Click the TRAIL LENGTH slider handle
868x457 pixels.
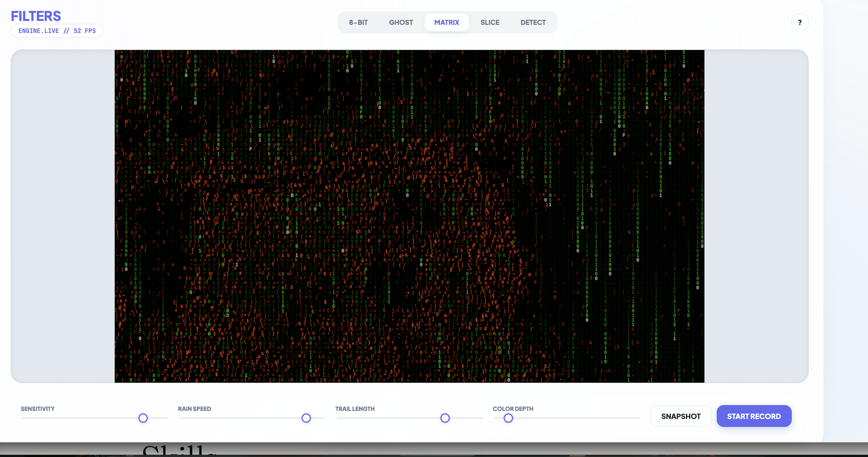(445, 418)
